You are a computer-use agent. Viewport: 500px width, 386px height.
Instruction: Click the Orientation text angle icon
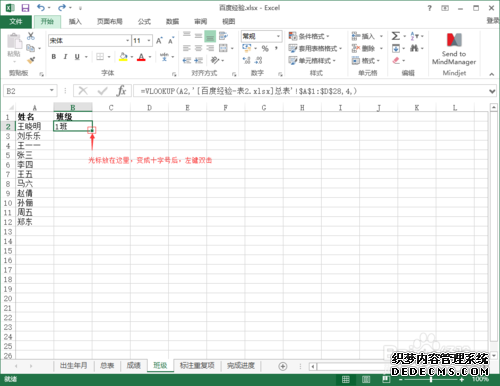[215, 60]
